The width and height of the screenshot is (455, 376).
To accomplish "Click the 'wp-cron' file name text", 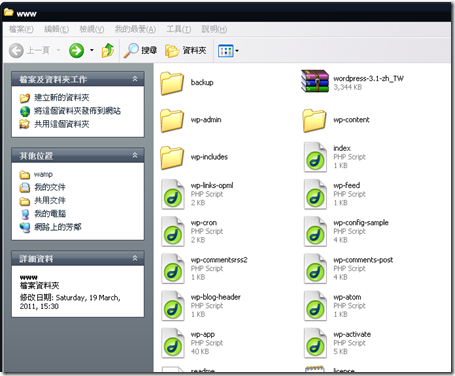I will (204, 222).
